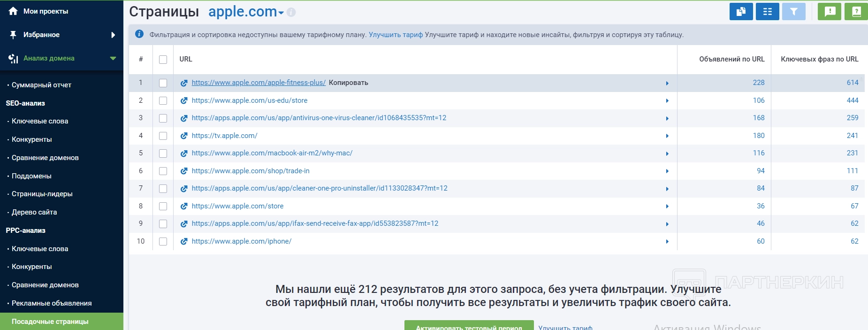Viewport: 868px width, 330px height.
Task: Open external link icon for apple.com/store row
Action: point(184,206)
